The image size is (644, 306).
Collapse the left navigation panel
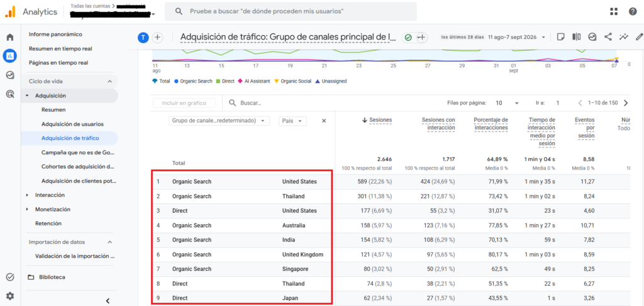tap(108, 301)
